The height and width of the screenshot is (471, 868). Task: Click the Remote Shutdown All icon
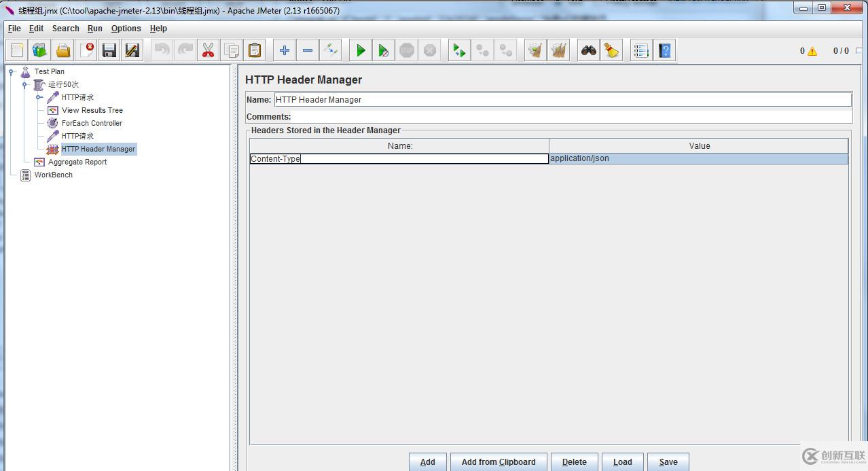pyautogui.click(x=506, y=50)
